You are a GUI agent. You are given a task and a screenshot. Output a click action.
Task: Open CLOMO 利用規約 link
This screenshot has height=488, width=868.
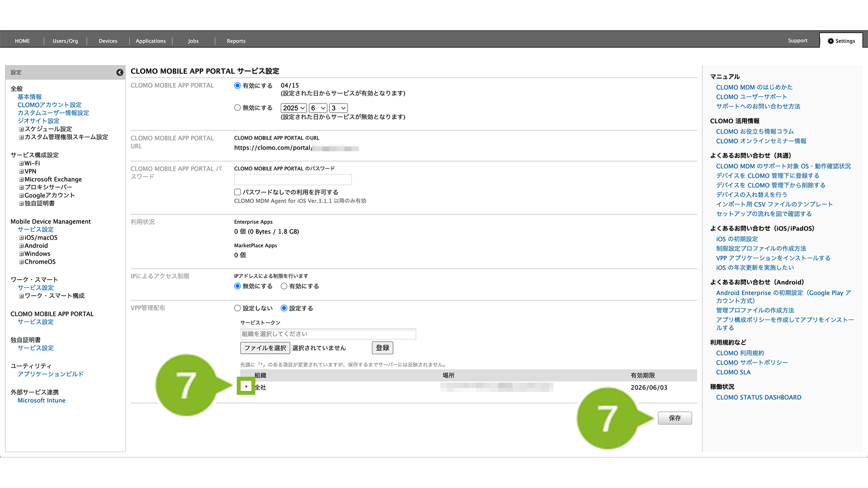tap(740, 353)
